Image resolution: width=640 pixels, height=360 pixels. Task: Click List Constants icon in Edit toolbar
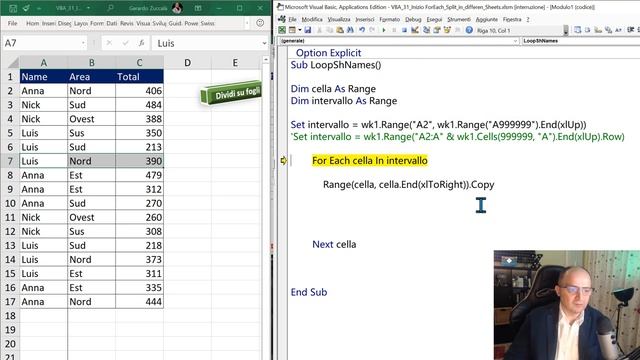click(587, 30)
